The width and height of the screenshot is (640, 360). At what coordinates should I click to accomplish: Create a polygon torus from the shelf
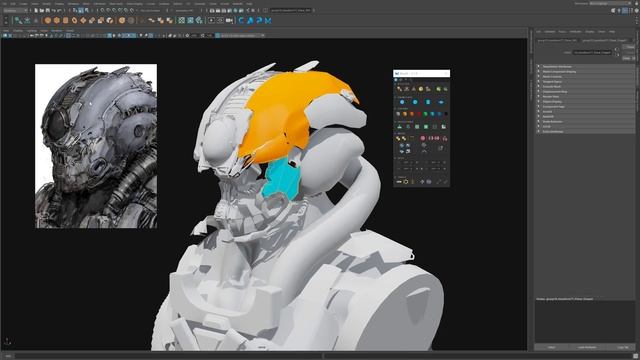point(74,20)
